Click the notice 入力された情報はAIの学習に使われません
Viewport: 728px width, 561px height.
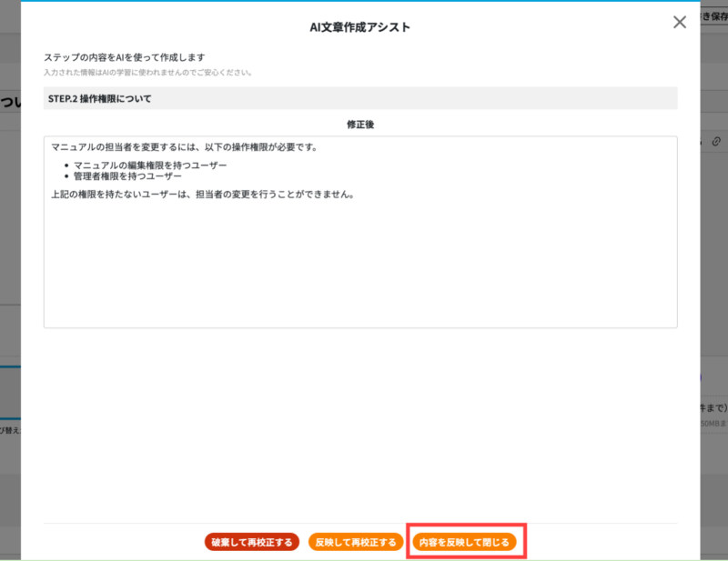tap(148, 73)
